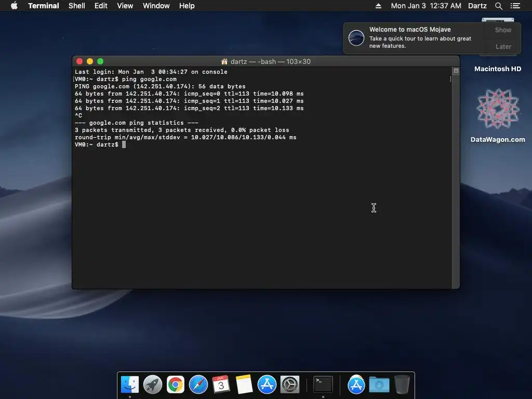The width and height of the screenshot is (532, 399).
Task: Select Macintosh HD desktop label
Action: (x=497, y=69)
